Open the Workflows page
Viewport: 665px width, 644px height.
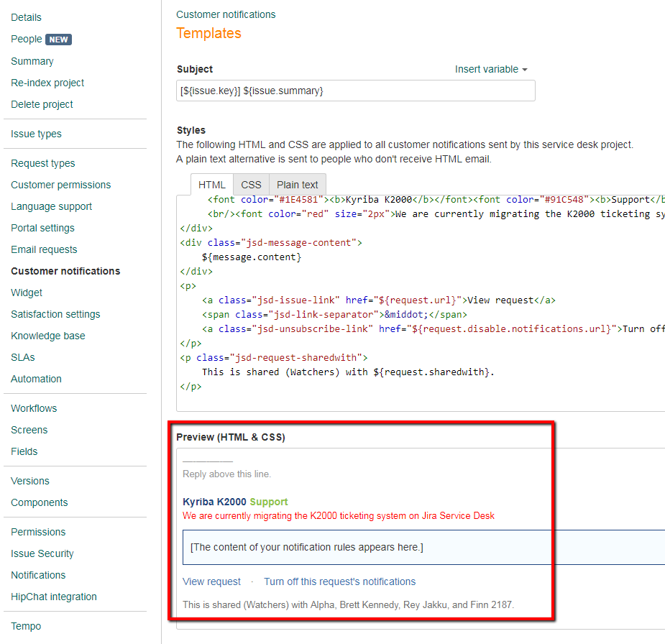point(33,408)
